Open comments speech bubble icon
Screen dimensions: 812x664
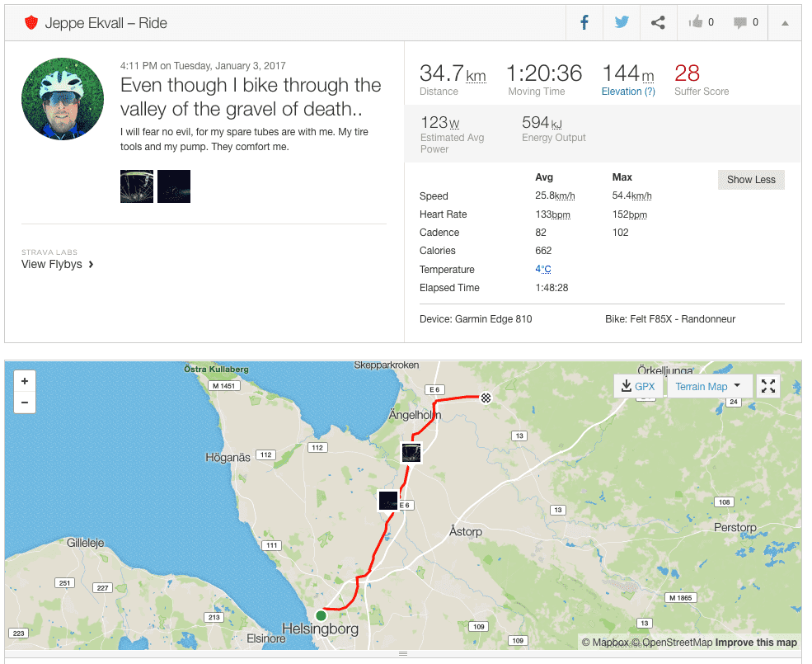click(740, 22)
